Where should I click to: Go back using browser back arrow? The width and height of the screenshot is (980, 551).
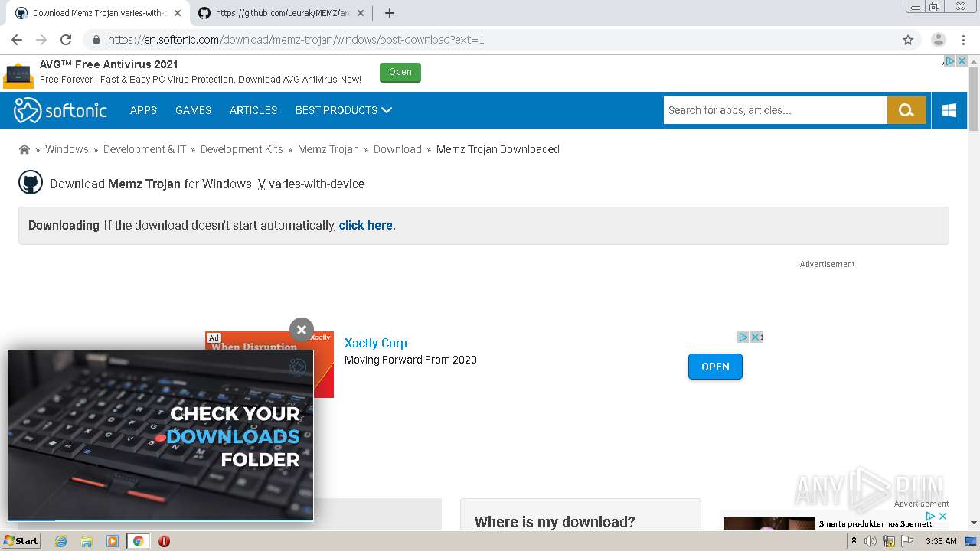click(17, 40)
